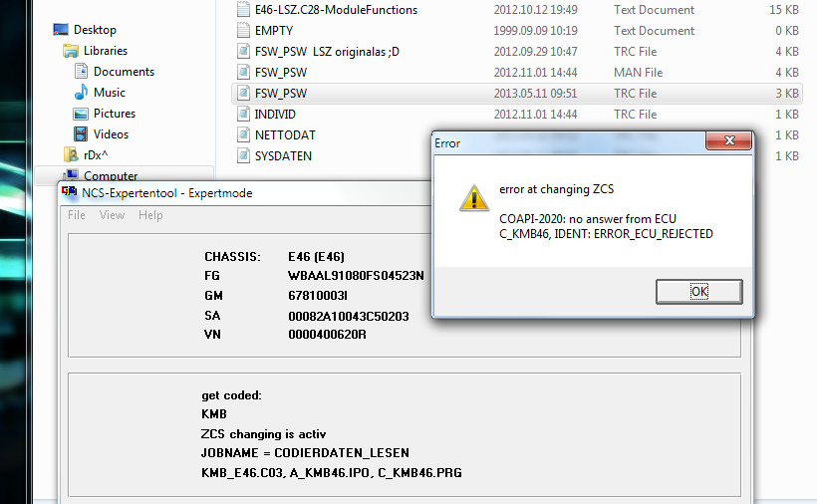
Task: Select Libraries in the navigation pane
Action: (105, 51)
